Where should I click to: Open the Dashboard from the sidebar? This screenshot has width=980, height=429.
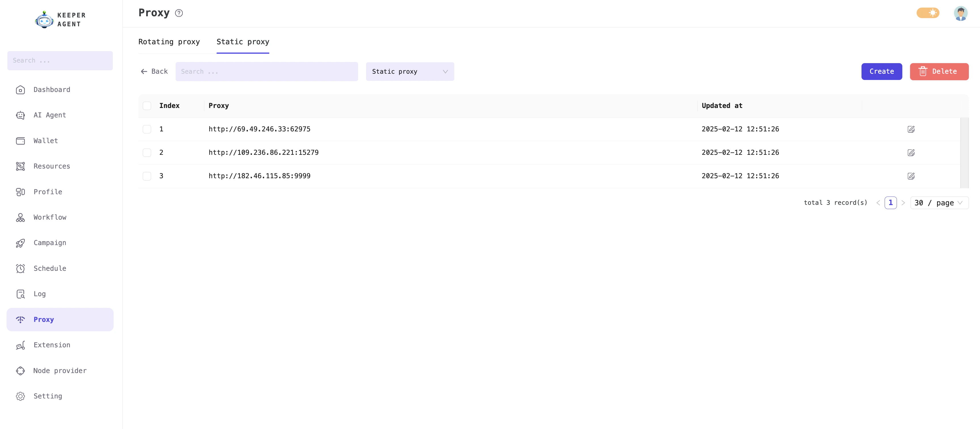51,89
